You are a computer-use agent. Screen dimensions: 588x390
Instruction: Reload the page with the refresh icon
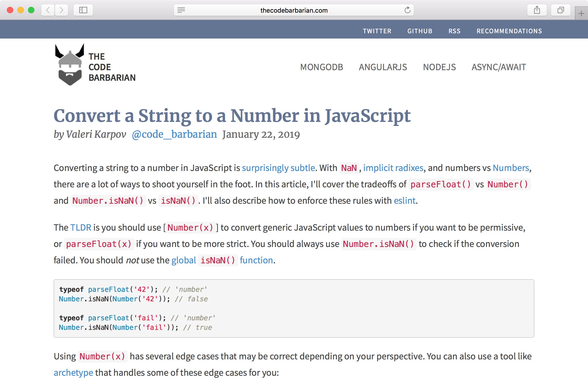click(408, 10)
